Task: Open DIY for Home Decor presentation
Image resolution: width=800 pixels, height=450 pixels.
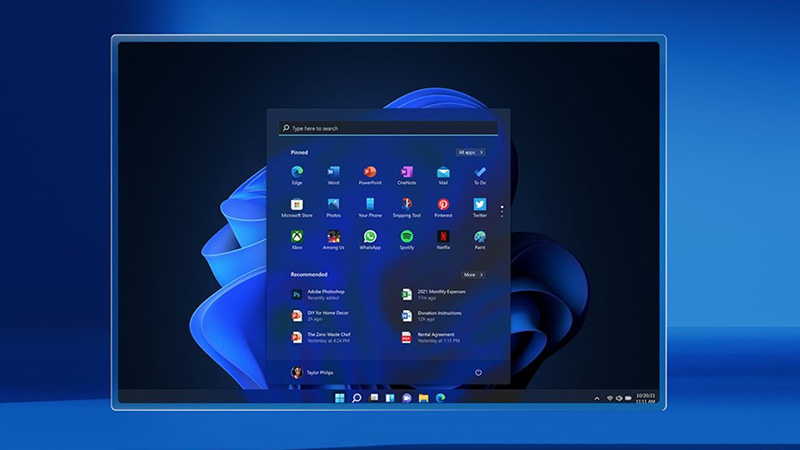Action: (x=320, y=316)
